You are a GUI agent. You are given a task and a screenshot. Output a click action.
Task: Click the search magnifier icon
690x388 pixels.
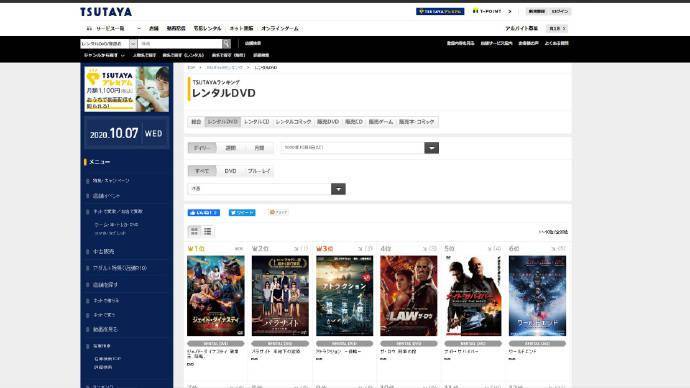226,44
